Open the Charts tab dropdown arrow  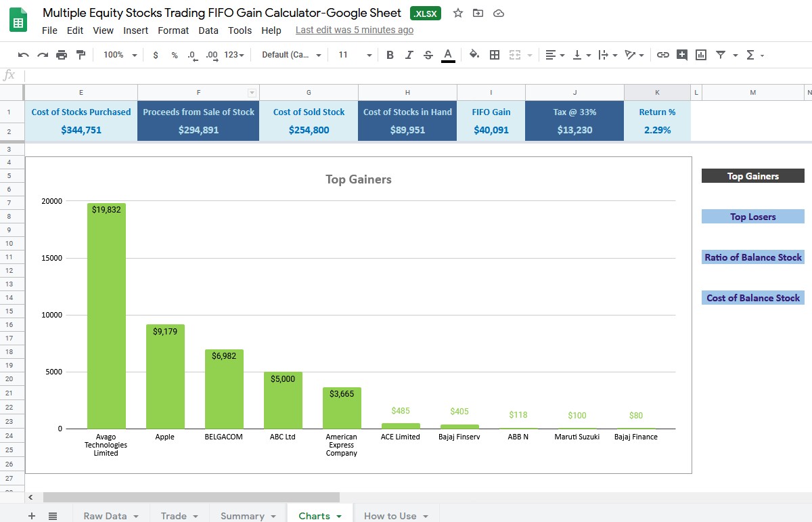[339, 517]
